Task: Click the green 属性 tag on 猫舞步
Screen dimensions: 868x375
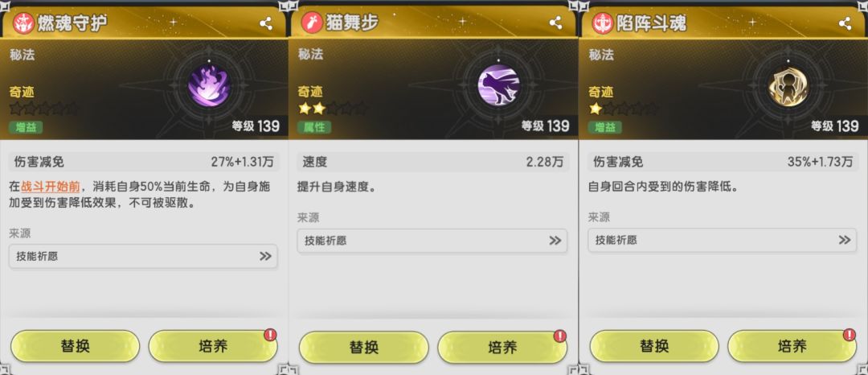Action: point(314,127)
